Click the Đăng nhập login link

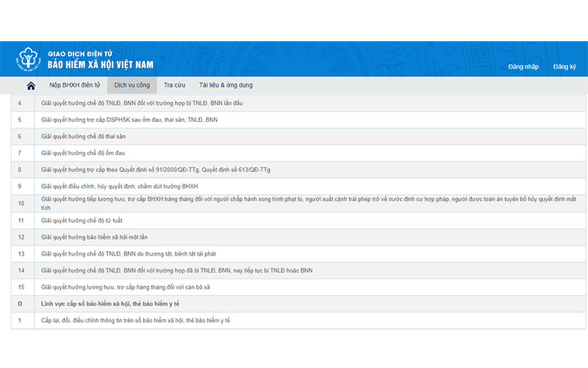coord(523,67)
